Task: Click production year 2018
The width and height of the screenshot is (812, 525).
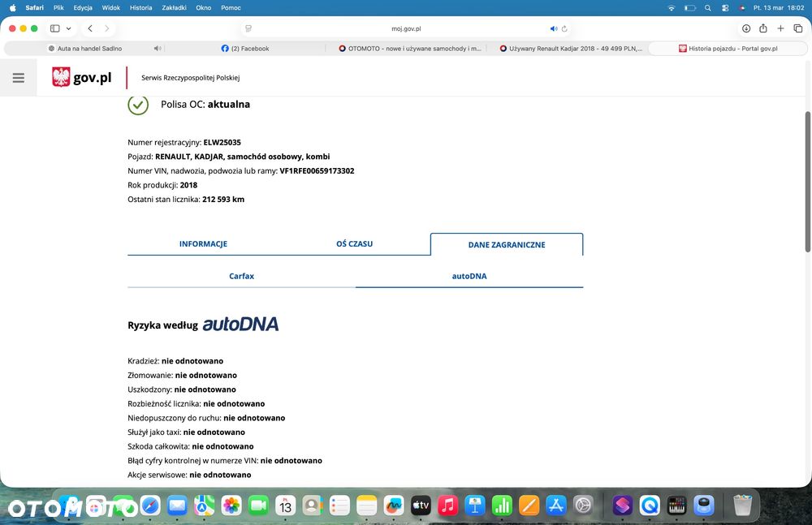Action: click(x=188, y=185)
